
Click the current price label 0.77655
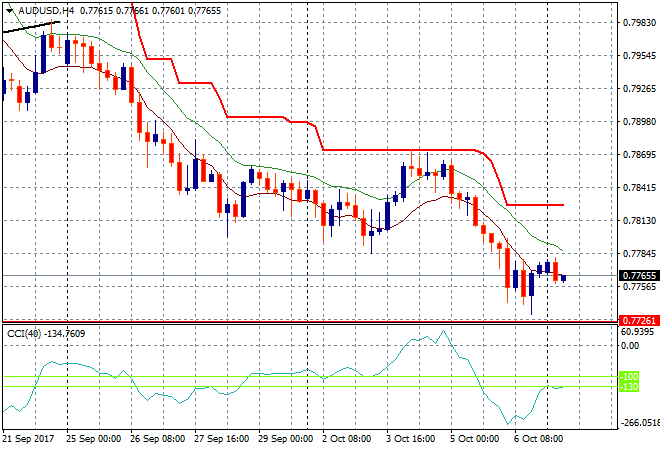[639, 276]
